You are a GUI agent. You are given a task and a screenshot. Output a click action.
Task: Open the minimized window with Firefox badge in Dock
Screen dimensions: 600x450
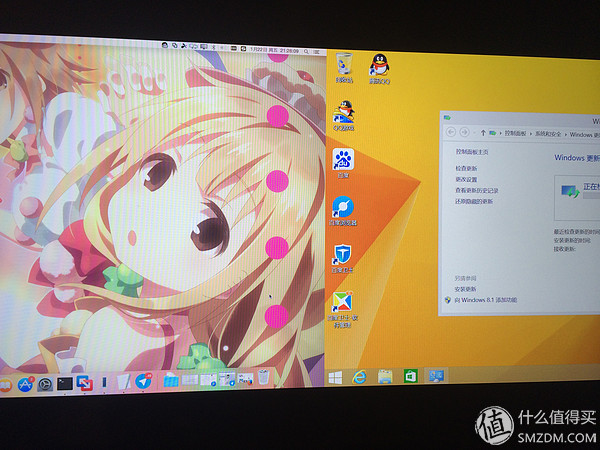pyautogui.click(x=245, y=379)
